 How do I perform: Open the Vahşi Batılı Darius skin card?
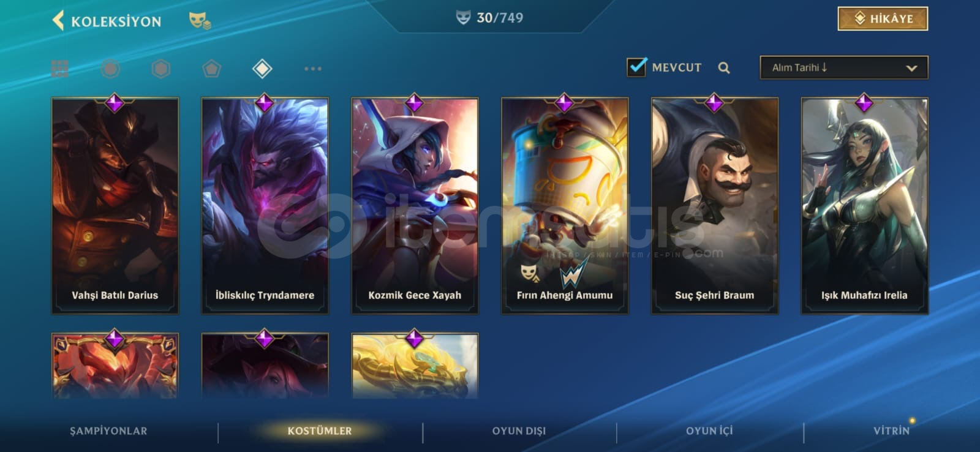[x=115, y=206]
